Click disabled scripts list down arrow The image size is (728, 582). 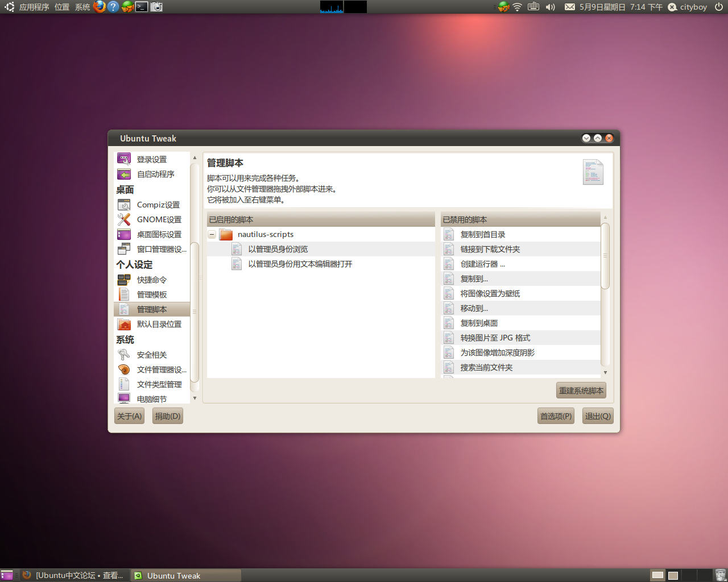(605, 372)
